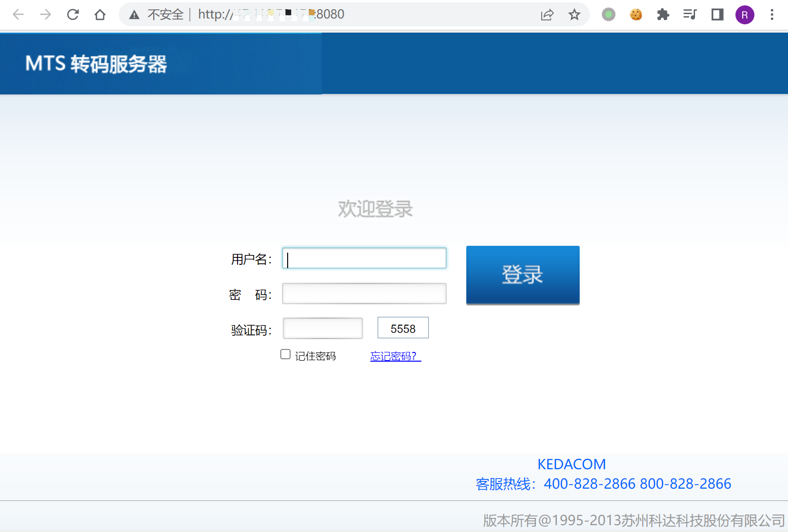Reload the current page

point(73,15)
